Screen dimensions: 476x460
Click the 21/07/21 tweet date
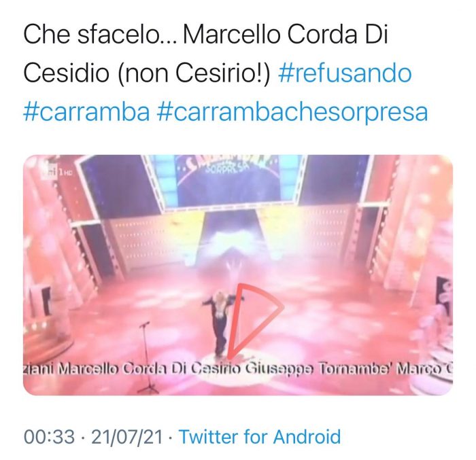127,437
